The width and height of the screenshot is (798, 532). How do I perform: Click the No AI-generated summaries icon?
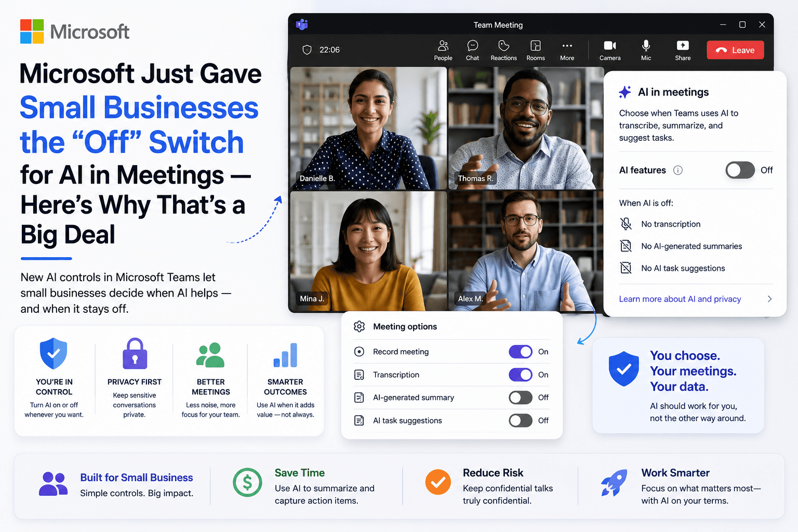click(626, 246)
